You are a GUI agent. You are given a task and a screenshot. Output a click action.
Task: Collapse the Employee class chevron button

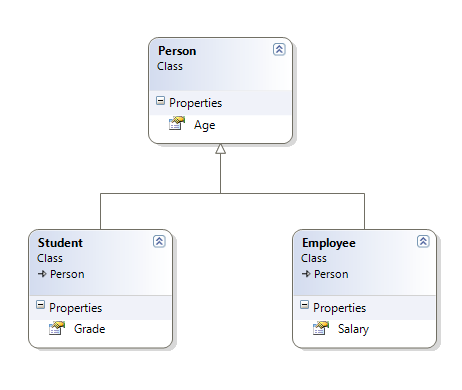coord(423,241)
